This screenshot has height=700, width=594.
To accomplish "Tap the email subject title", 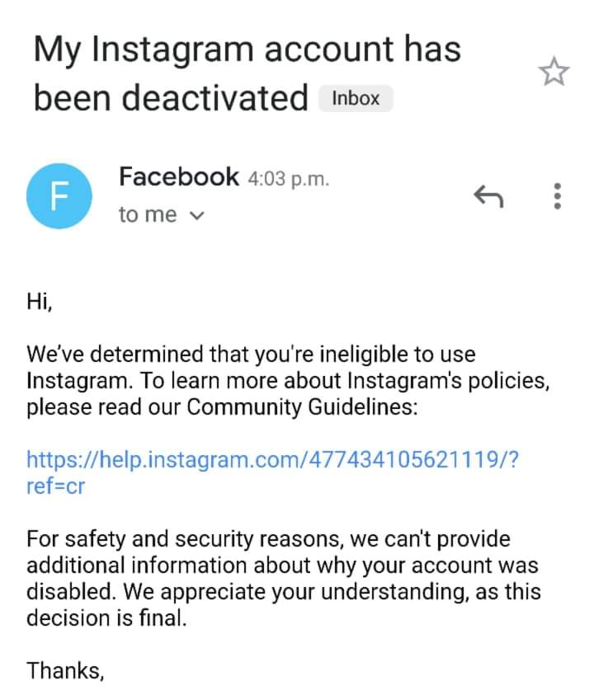I will coord(246,73).
